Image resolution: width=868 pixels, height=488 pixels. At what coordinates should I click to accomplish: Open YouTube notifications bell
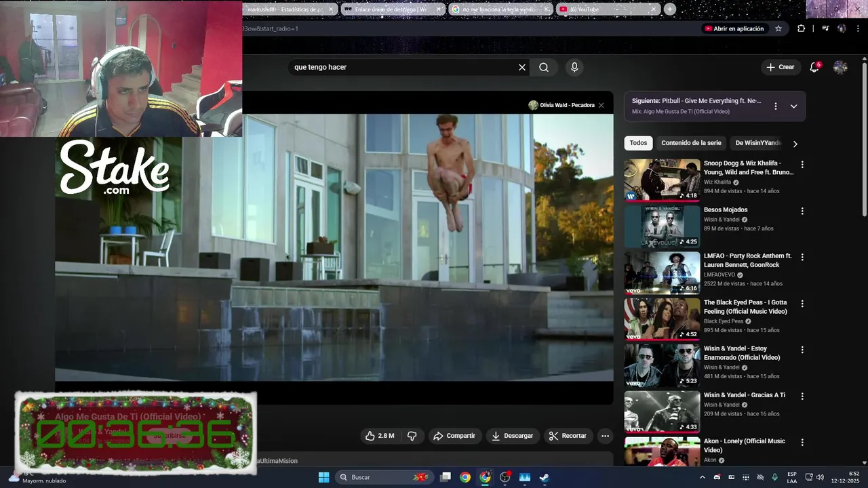(814, 67)
